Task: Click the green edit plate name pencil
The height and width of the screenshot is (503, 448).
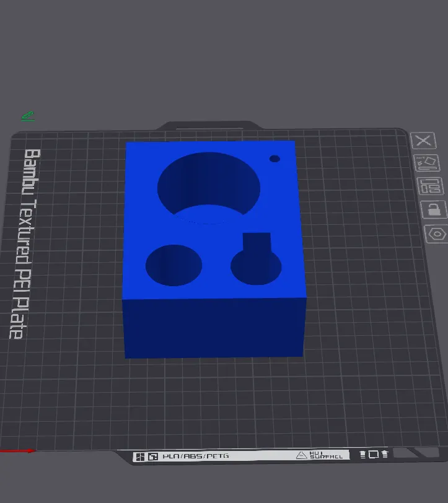Action: click(x=27, y=116)
